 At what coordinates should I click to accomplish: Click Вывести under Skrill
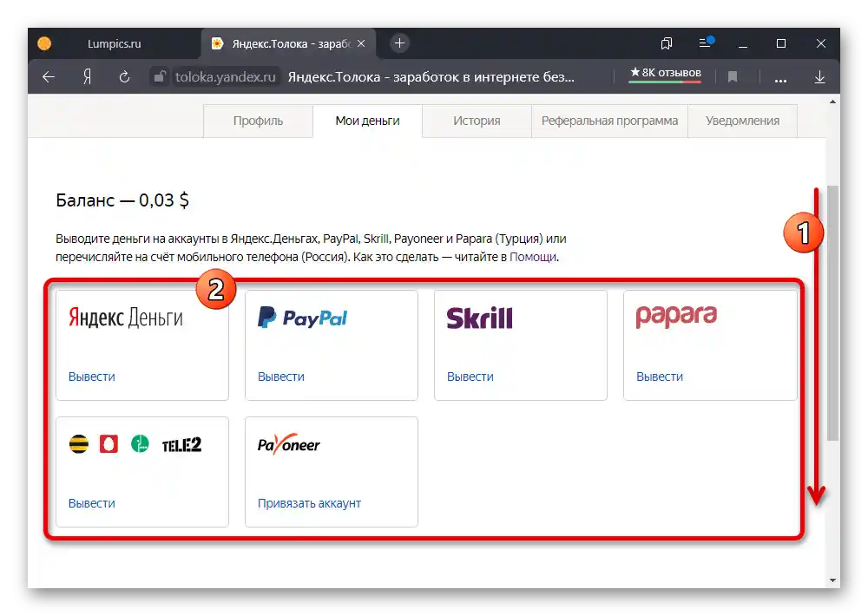coord(470,377)
